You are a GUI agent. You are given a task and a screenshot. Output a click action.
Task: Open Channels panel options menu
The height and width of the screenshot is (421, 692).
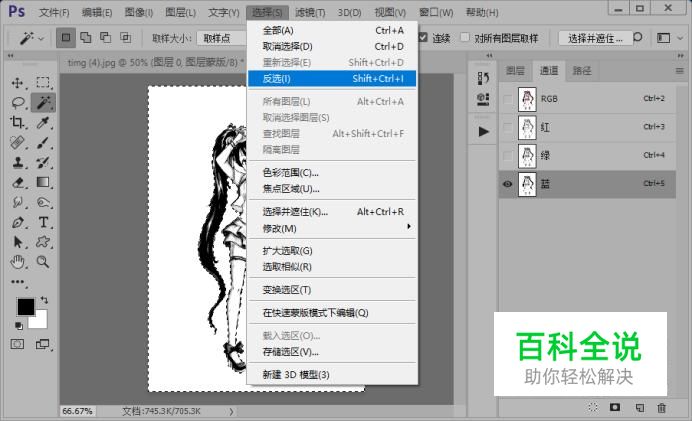coord(679,71)
